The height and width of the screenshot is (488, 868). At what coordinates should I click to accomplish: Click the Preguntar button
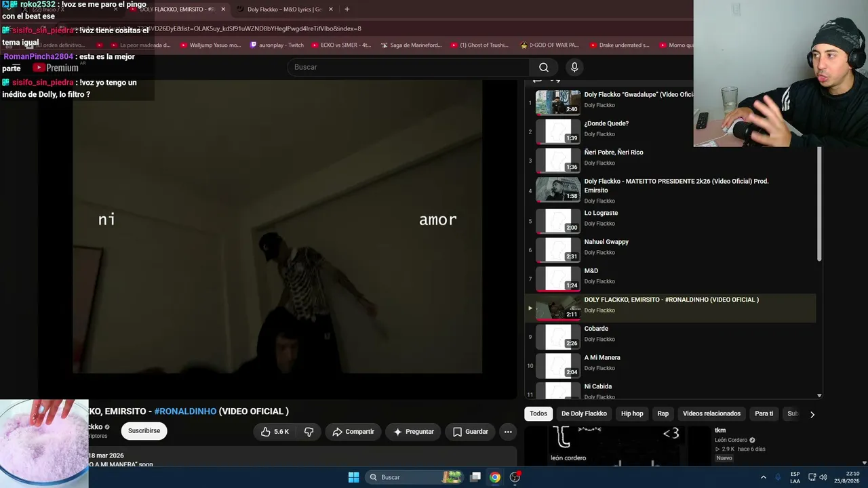(x=413, y=432)
